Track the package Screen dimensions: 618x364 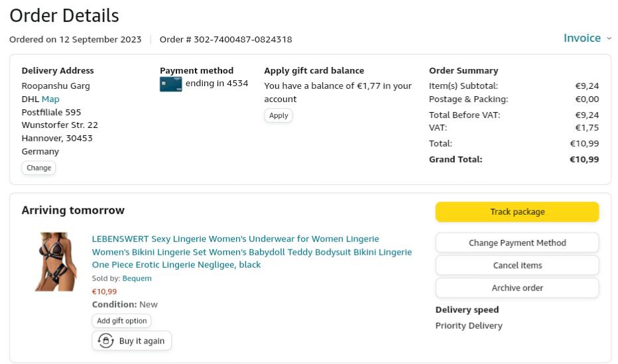517,212
